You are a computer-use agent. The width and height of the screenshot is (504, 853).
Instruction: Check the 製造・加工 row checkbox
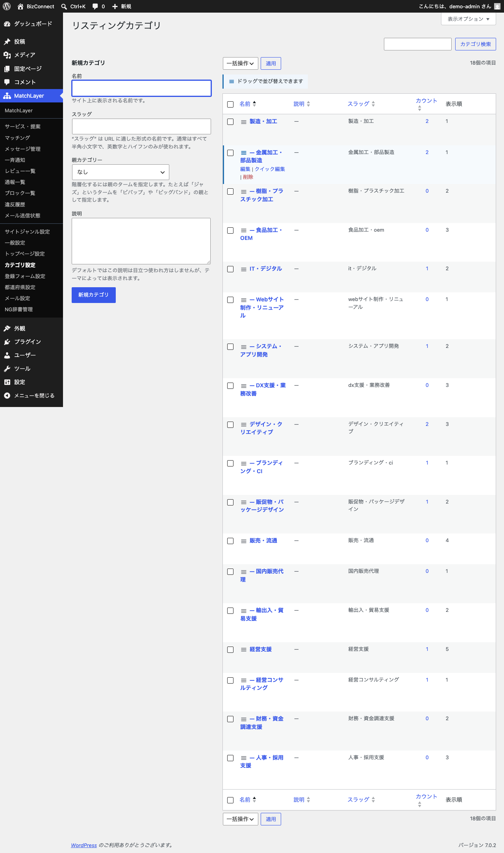[230, 122]
